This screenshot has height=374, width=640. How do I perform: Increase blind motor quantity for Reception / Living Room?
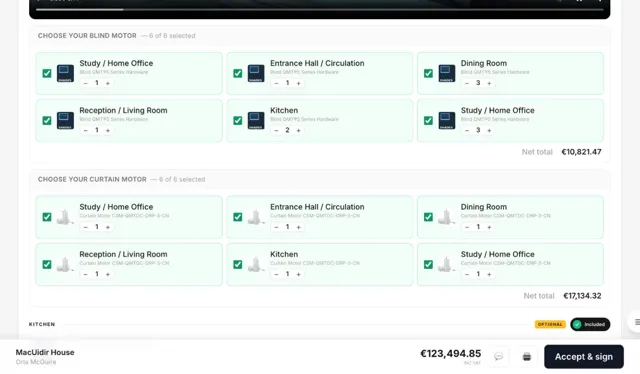(x=108, y=130)
